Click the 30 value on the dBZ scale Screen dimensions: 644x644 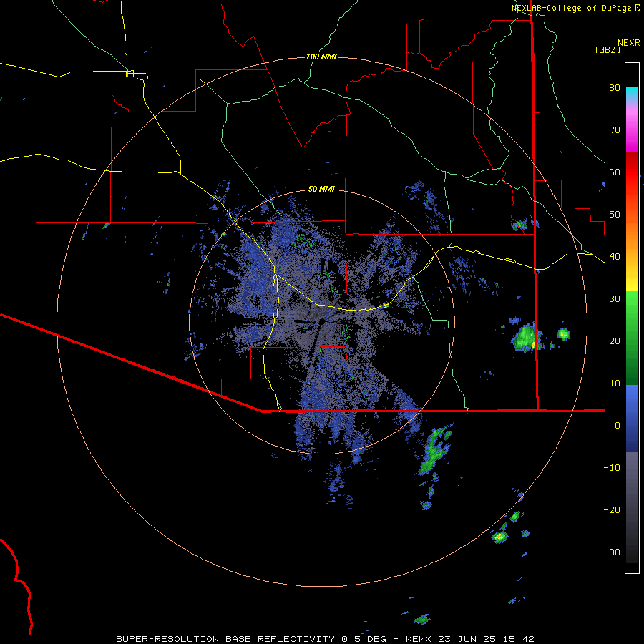click(615, 298)
